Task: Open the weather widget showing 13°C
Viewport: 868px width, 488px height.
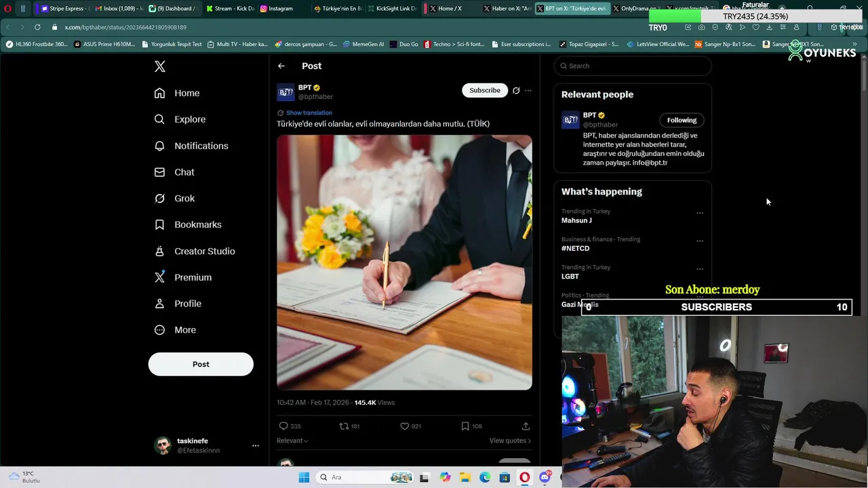Action: pos(24,477)
